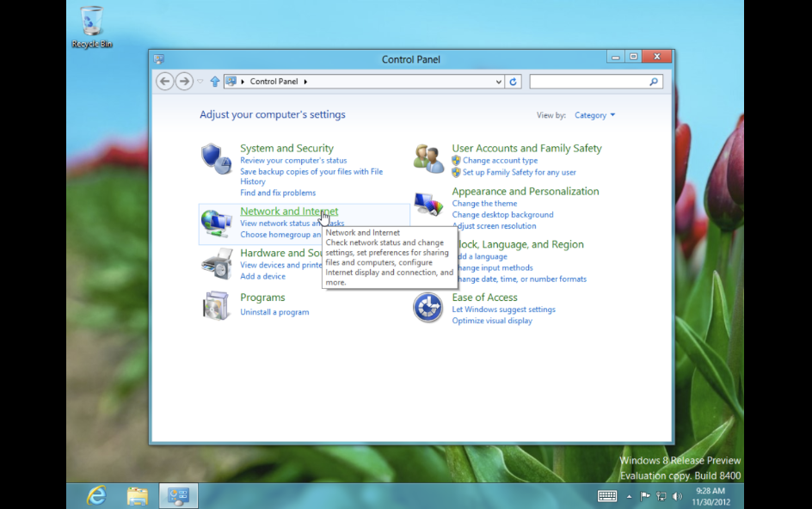This screenshot has height=509, width=812.
Task: Open the System and Security category
Action: click(x=286, y=148)
